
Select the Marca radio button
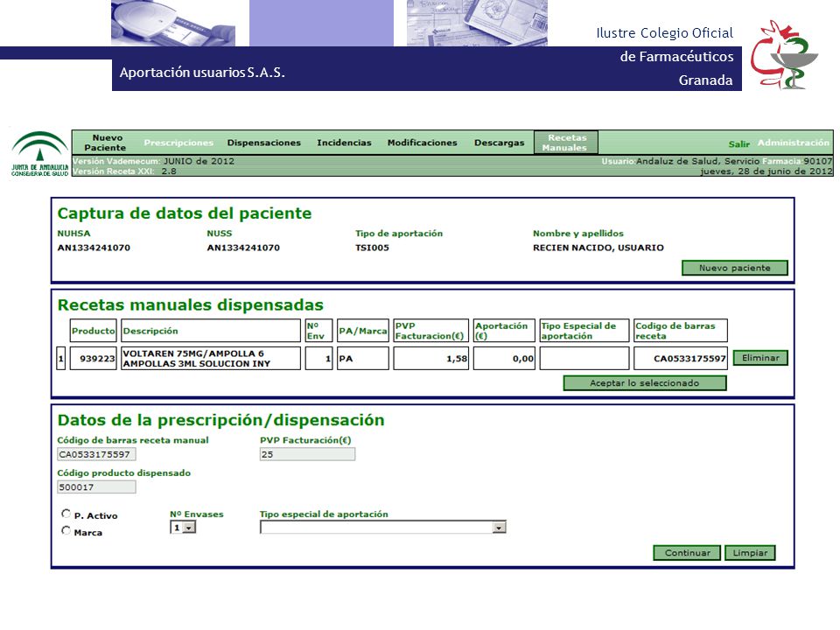click(x=66, y=530)
